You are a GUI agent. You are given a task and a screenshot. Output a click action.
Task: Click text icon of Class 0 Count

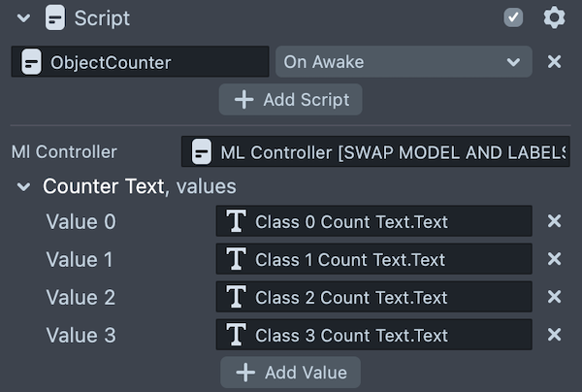click(x=236, y=222)
